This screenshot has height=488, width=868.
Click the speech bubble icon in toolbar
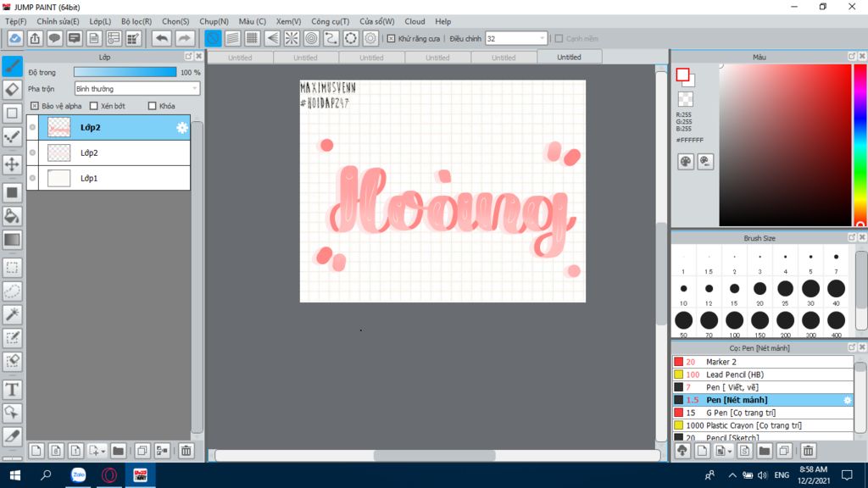tap(54, 39)
